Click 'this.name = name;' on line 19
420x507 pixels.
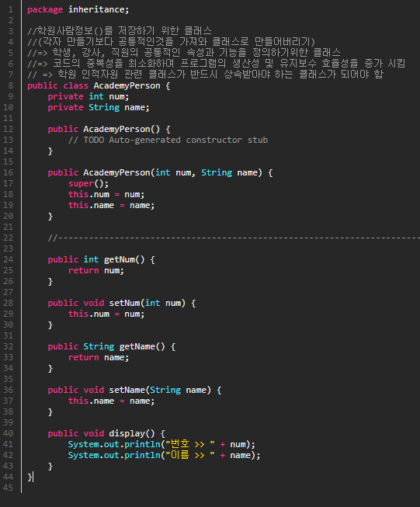(x=112, y=205)
